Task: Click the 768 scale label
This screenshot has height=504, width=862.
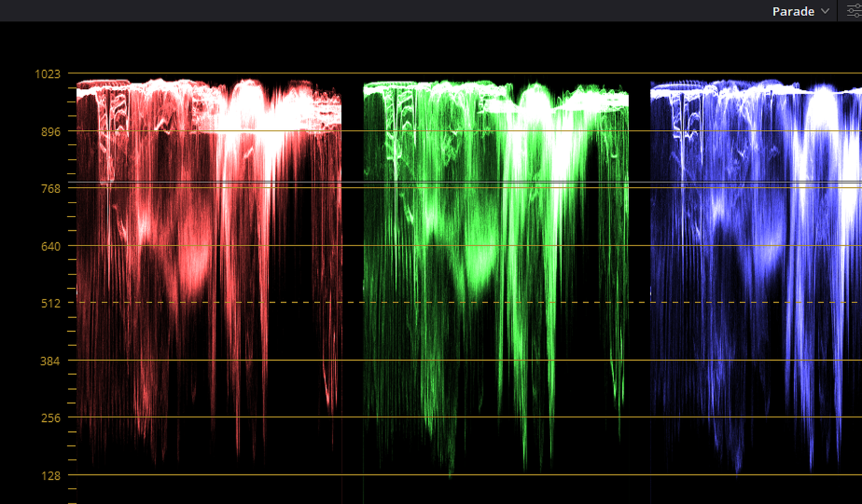Action: pos(51,188)
